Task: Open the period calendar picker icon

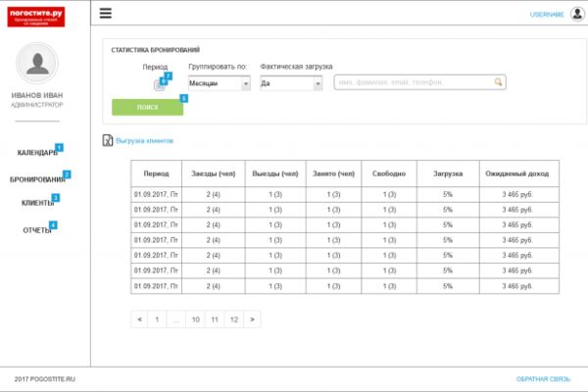Action: (160, 85)
